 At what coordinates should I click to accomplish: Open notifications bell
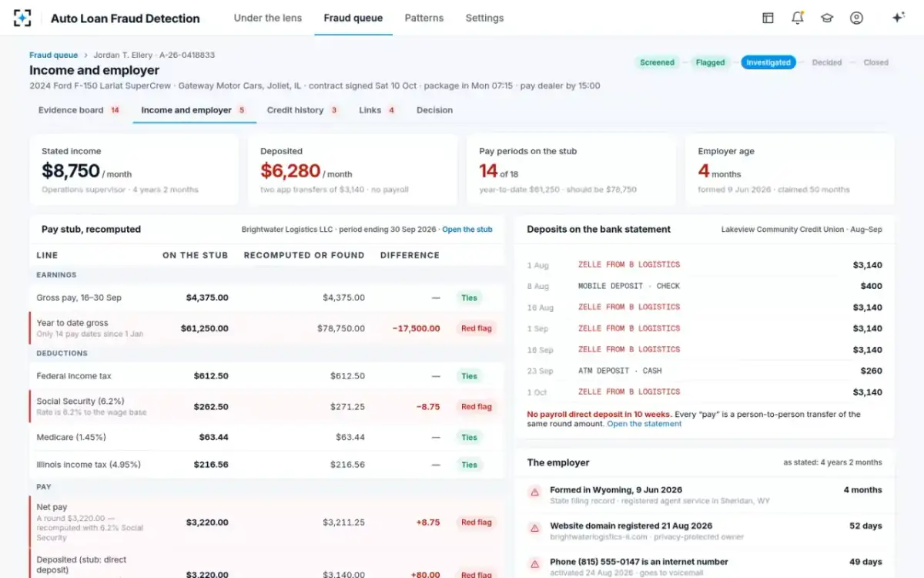click(x=798, y=18)
